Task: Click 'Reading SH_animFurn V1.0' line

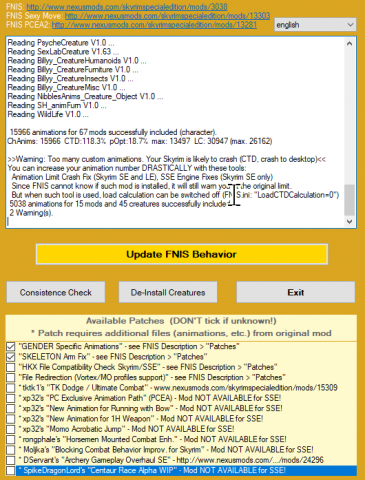Action: [57, 106]
